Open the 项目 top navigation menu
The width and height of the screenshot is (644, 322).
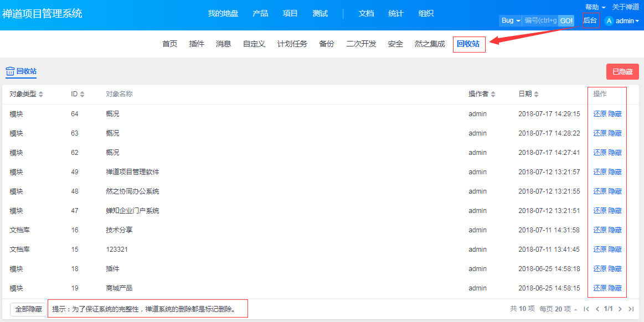[x=290, y=13]
